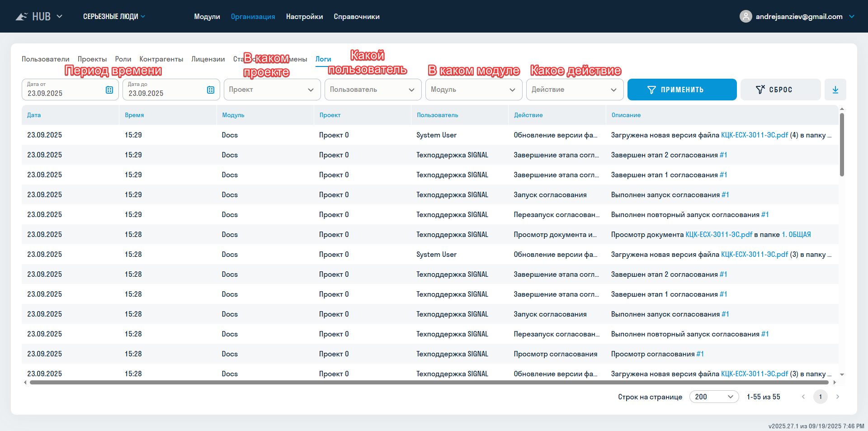Open the Справочники menu
This screenshot has width=868, height=431.
(356, 17)
